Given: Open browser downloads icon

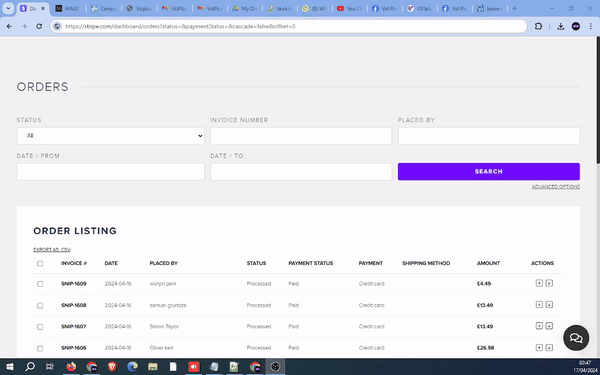Looking at the screenshot, I should click(x=561, y=26).
